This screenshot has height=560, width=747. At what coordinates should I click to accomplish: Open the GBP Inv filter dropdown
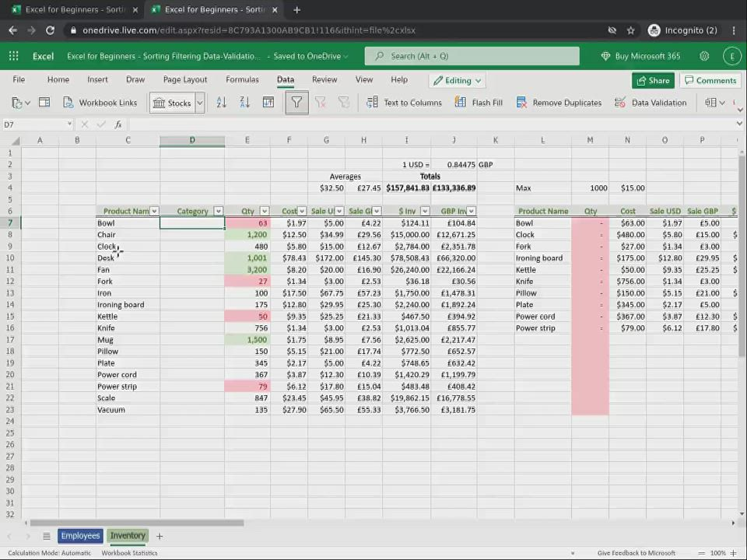tap(472, 211)
